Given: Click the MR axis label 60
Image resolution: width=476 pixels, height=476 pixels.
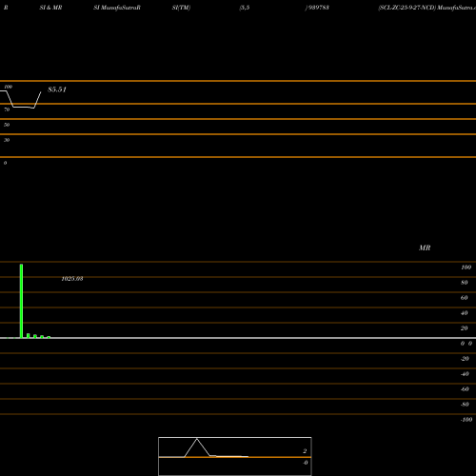Looking at the screenshot, I should pyautogui.click(x=465, y=298).
